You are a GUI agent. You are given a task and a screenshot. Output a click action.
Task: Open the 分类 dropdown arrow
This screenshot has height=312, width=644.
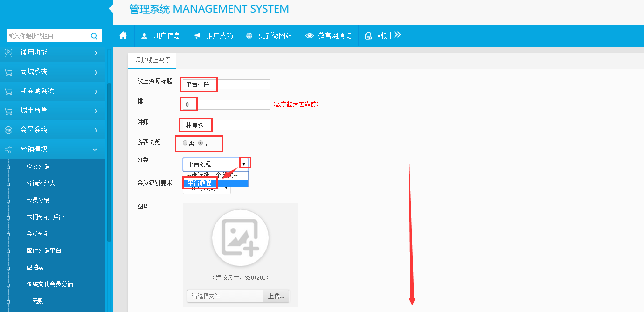[x=243, y=164]
